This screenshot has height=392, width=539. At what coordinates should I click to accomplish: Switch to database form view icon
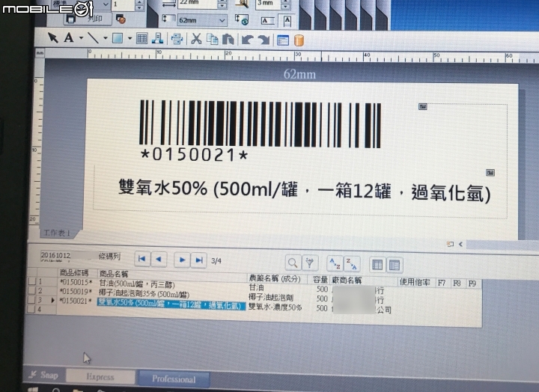click(395, 265)
